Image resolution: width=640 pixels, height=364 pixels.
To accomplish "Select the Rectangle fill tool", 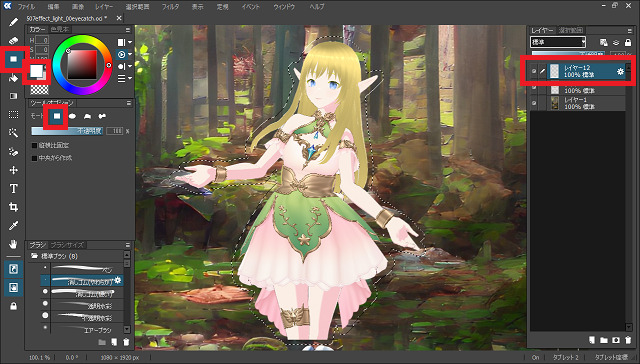I will (13, 59).
